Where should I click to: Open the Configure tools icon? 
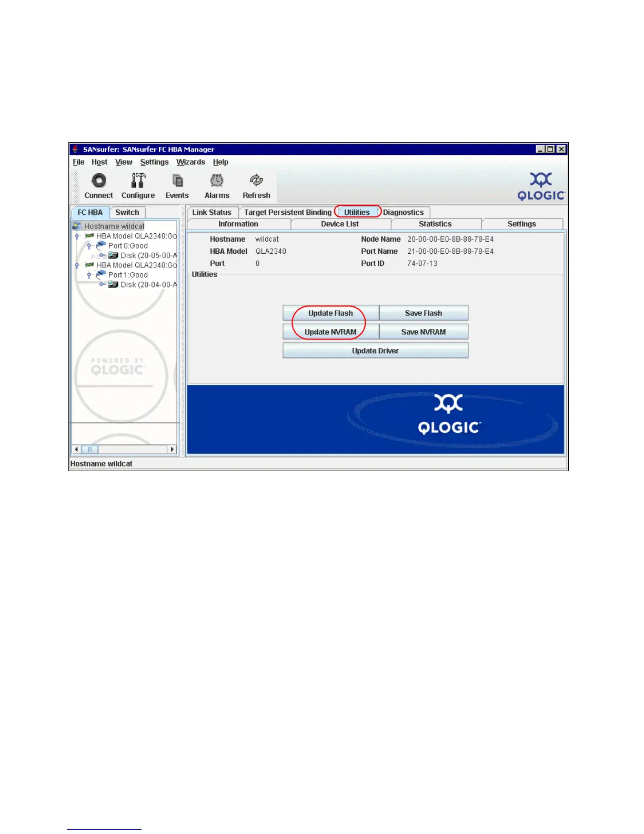(x=138, y=181)
